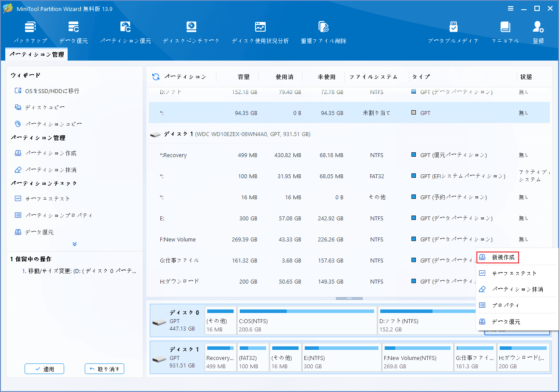Click the 適用 button
This screenshot has height=392, width=559.
click(x=44, y=369)
